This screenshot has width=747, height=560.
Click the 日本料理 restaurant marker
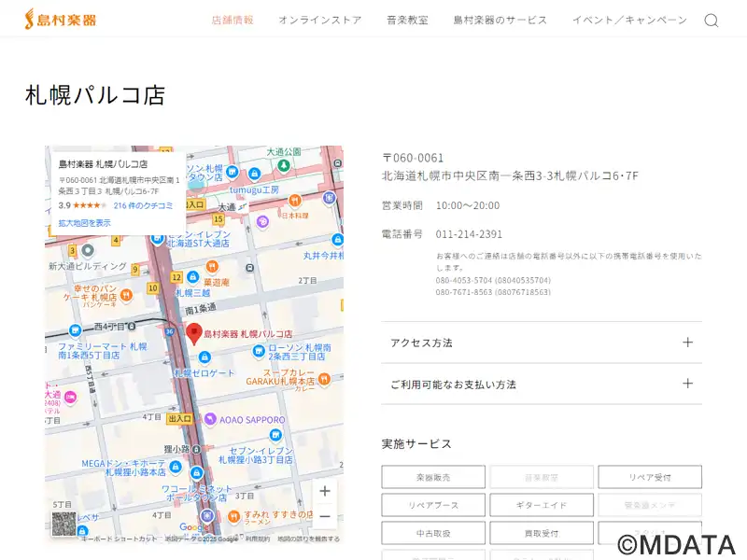295,201
